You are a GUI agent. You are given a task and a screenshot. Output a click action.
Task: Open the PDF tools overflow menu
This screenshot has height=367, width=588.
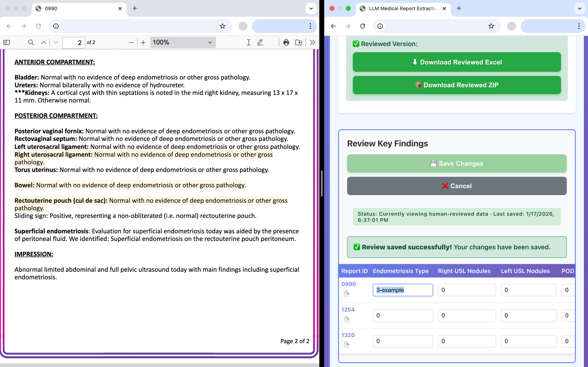pyautogui.click(x=312, y=43)
